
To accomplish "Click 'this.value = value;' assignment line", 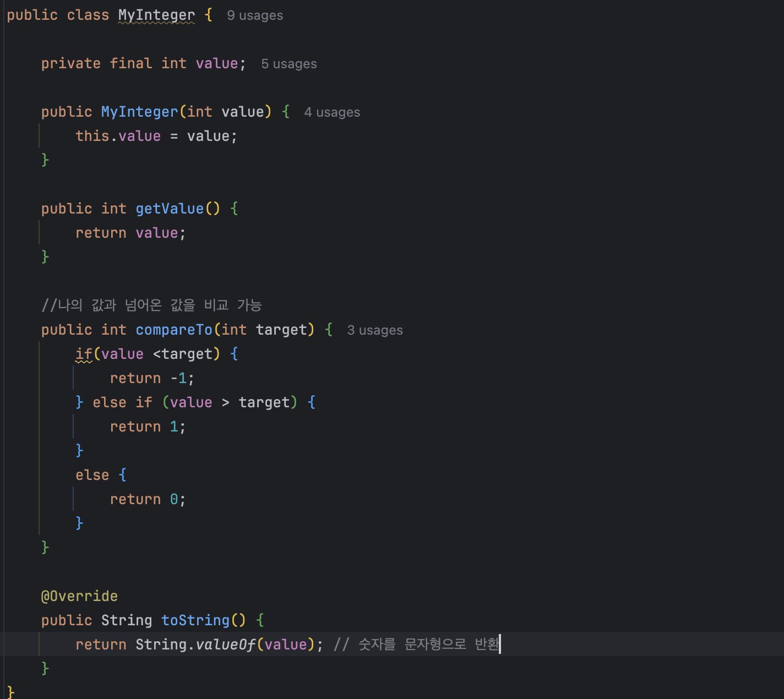I will tap(156, 136).
